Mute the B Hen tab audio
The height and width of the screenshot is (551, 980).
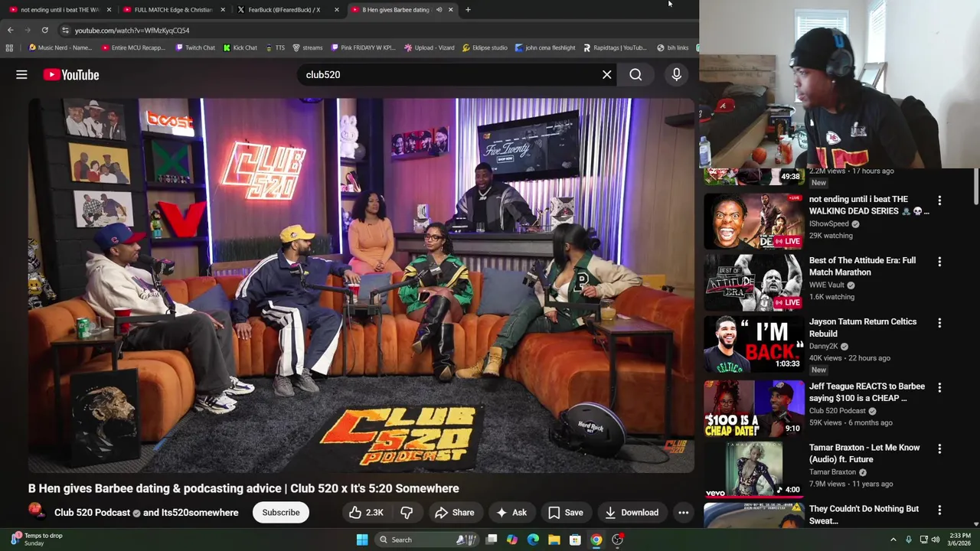click(439, 9)
